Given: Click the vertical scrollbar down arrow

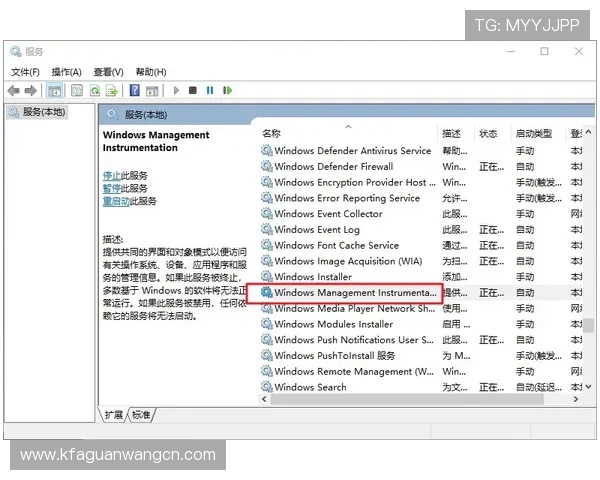Looking at the screenshot, I should coord(589,387).
